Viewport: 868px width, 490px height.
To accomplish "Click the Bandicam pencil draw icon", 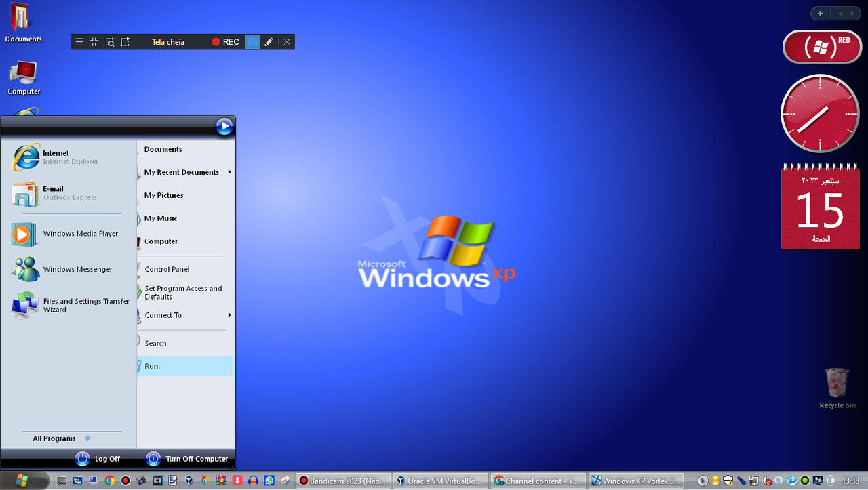I will click(269, 42).
